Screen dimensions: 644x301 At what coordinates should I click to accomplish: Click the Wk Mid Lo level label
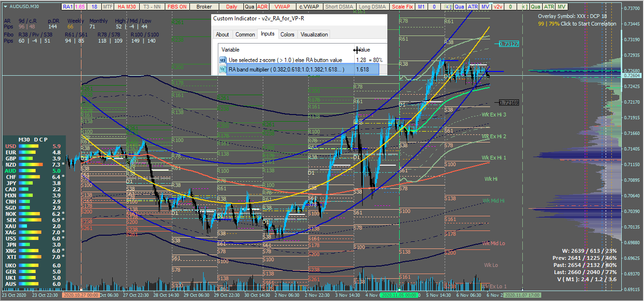click(x=494, y=243)
